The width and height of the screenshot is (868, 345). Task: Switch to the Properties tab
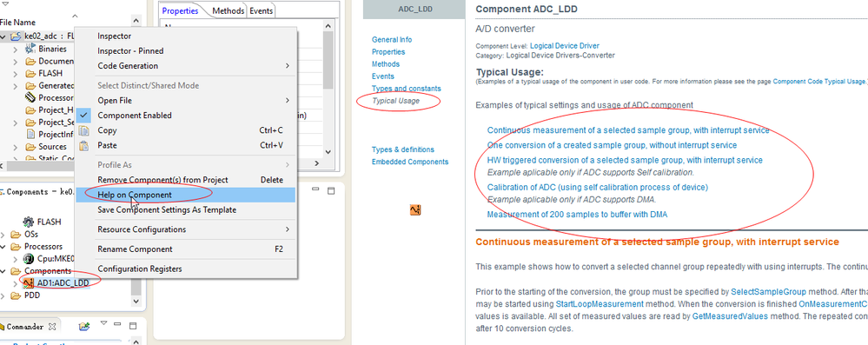coord(180,11)
